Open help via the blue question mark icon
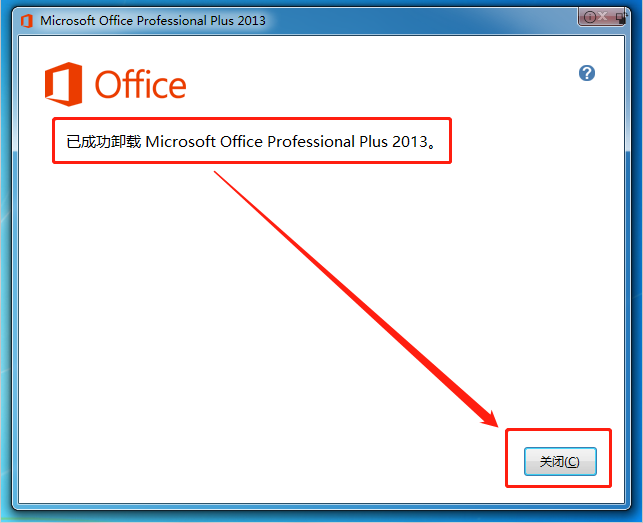This screenshot has width=643, height=523. tap(587, 73)
